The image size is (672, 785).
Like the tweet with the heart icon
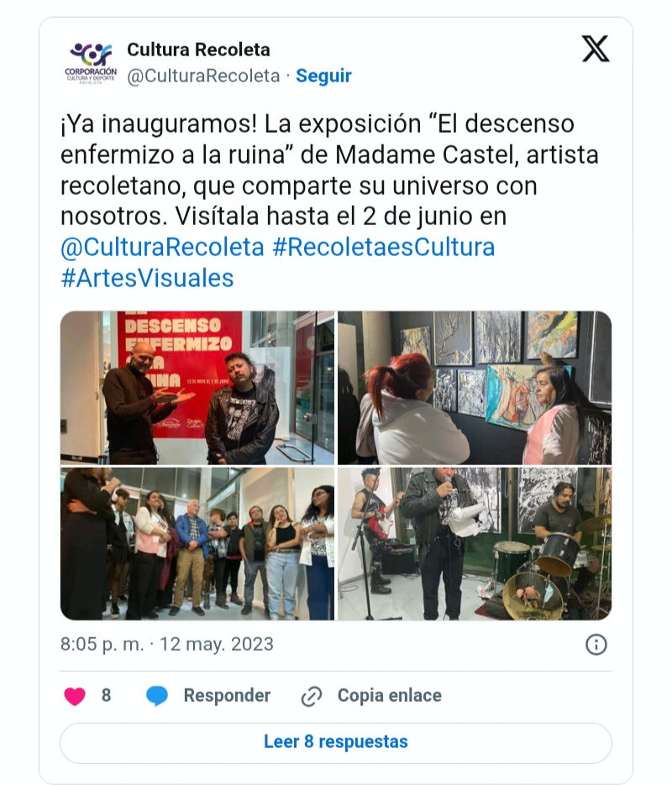75,696
